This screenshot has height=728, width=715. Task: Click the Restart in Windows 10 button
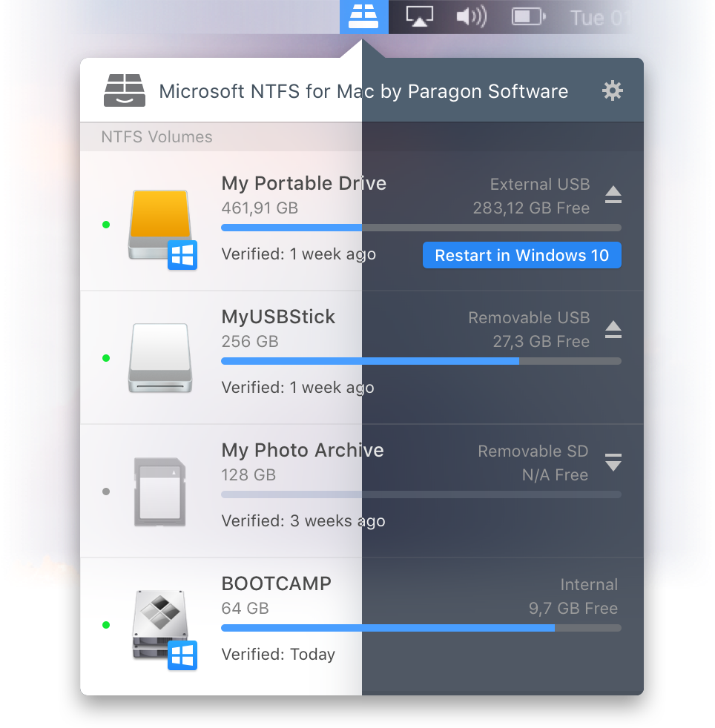(x=521, y=254)
